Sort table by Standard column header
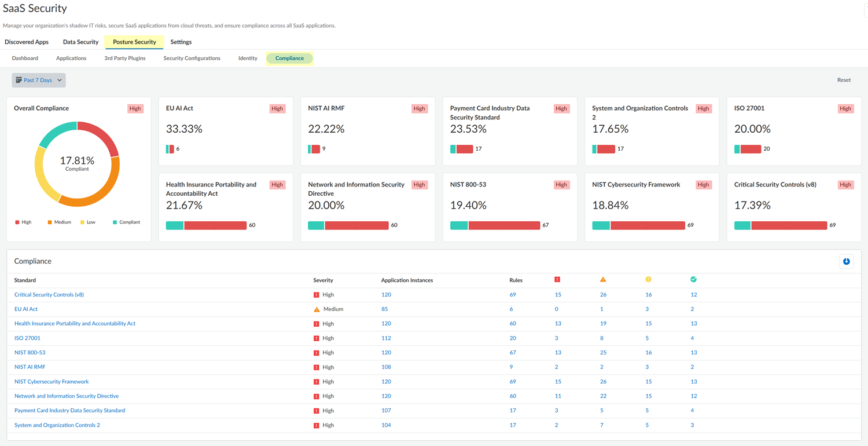This screenshot has width=868, height=446. click(x=25, y=280)
